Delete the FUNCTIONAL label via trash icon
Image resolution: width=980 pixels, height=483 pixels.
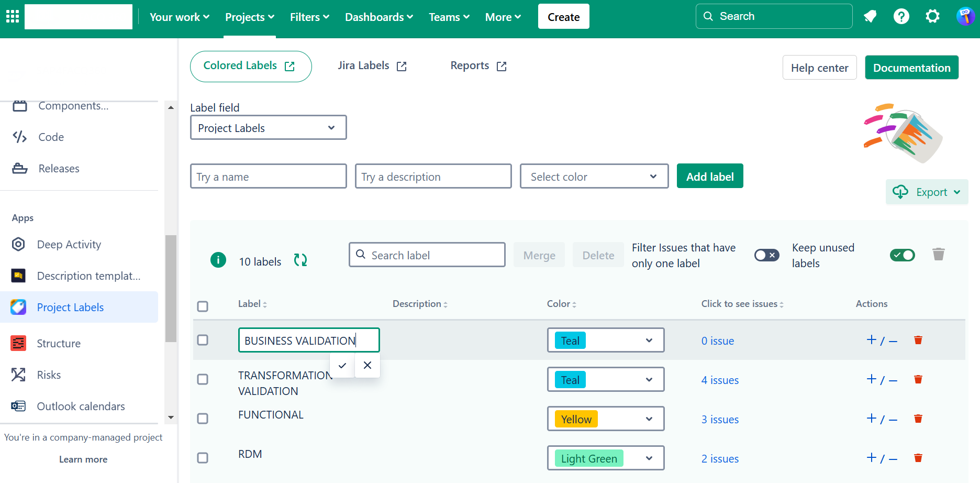coord(918,419)
